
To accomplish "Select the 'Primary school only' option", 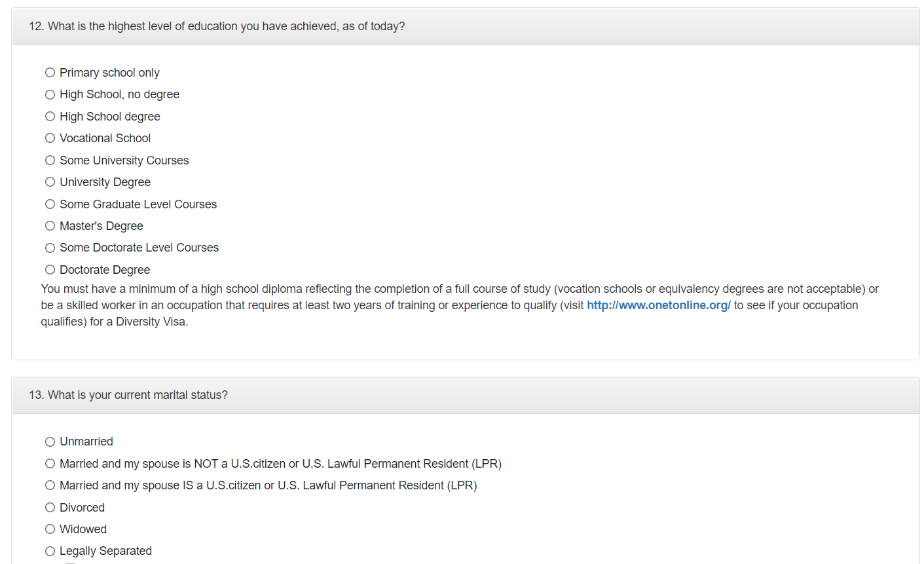I will [50, 73].
